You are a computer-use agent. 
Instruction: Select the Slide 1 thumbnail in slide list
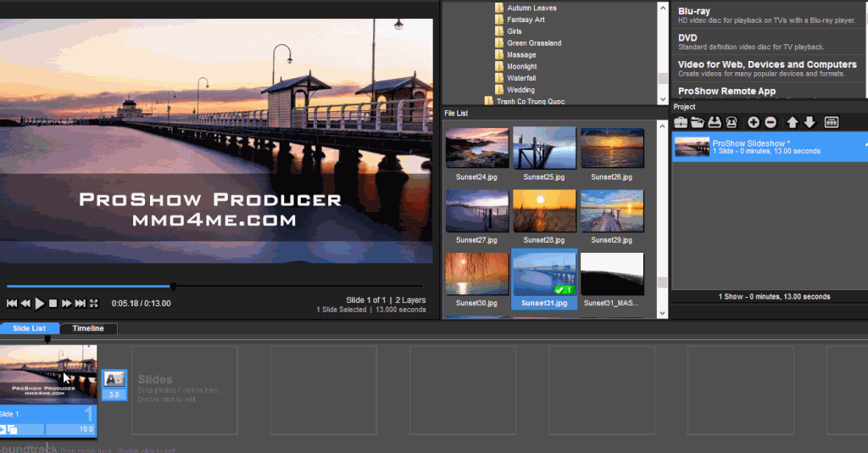[48, 374]
